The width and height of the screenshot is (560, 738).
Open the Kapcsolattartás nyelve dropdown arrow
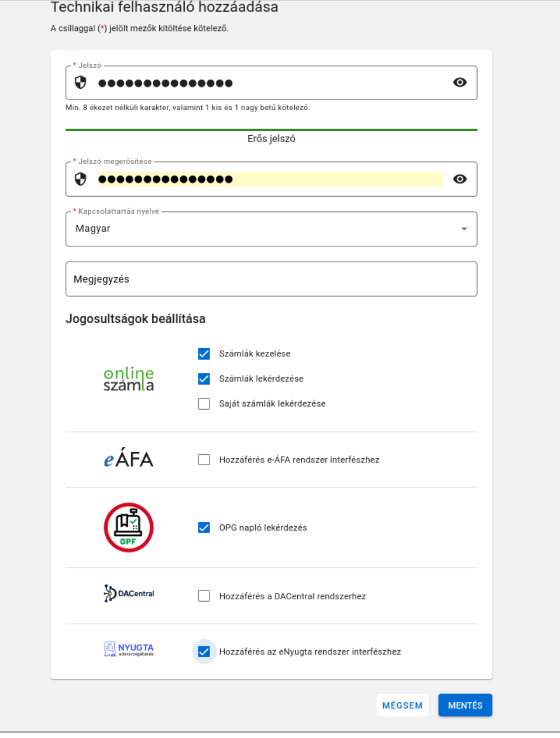[x=464, y=229]
